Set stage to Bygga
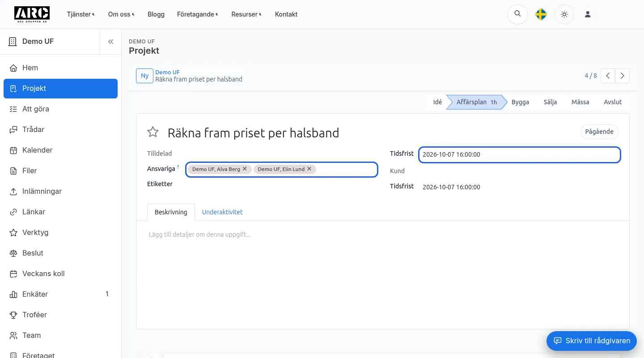The height and width of the screenshot is (358, 644). pos(520,102)
